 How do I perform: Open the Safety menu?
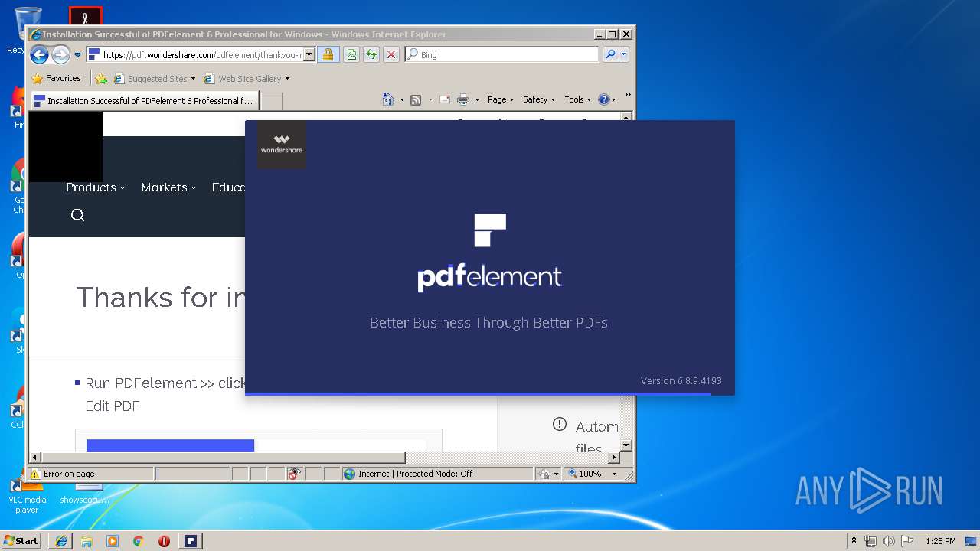pyautogui.click(x=539, y=99)
